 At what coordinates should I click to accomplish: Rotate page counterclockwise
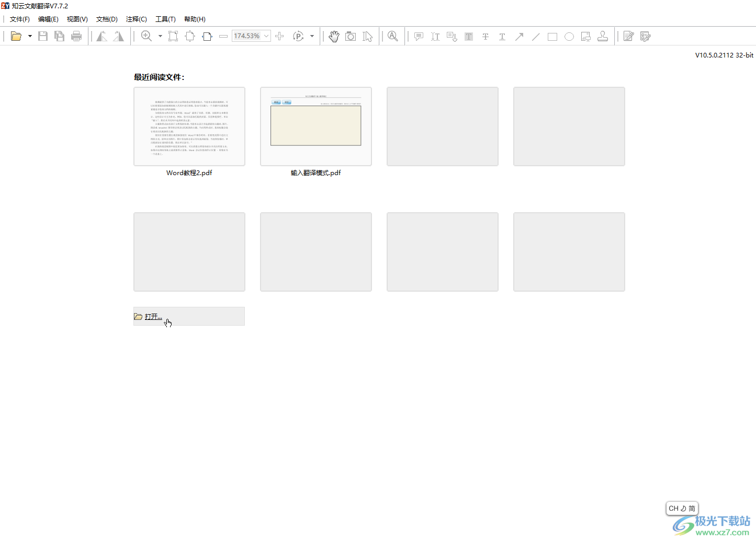coord(102,36)
